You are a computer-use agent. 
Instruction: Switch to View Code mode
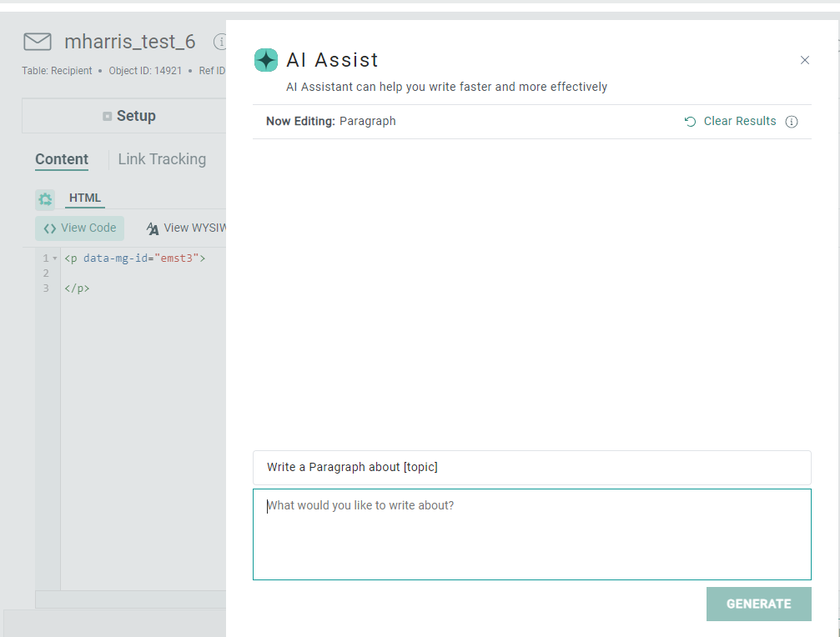click(80, 228)
